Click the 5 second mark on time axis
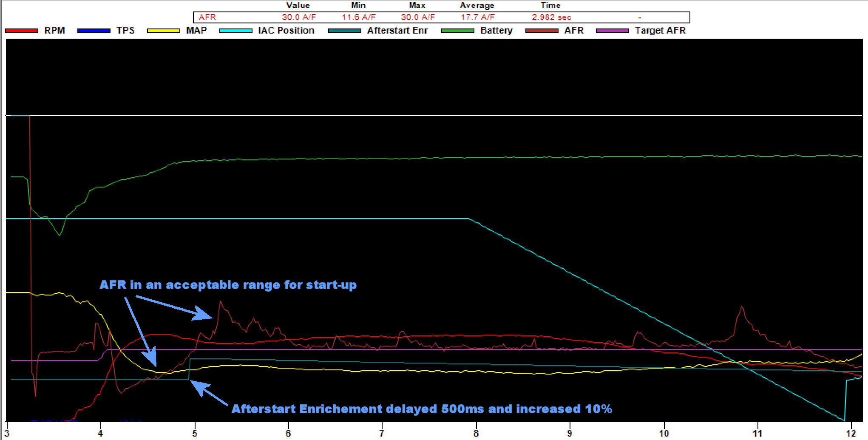 tap(195, 433)
